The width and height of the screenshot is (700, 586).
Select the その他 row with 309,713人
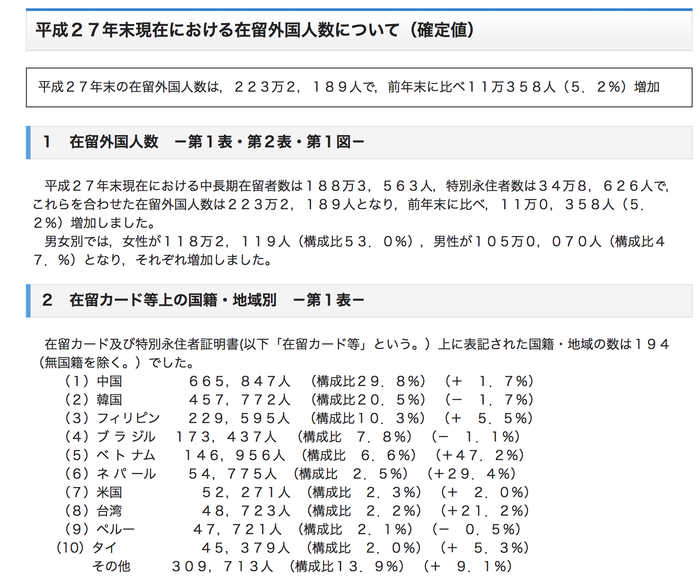[302, 566]
